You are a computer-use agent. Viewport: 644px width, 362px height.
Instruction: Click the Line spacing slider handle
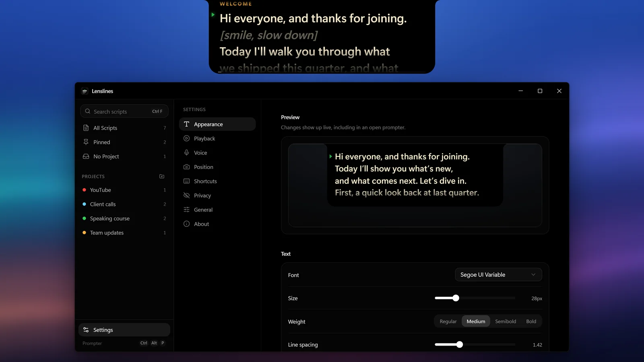click(460, 345)
